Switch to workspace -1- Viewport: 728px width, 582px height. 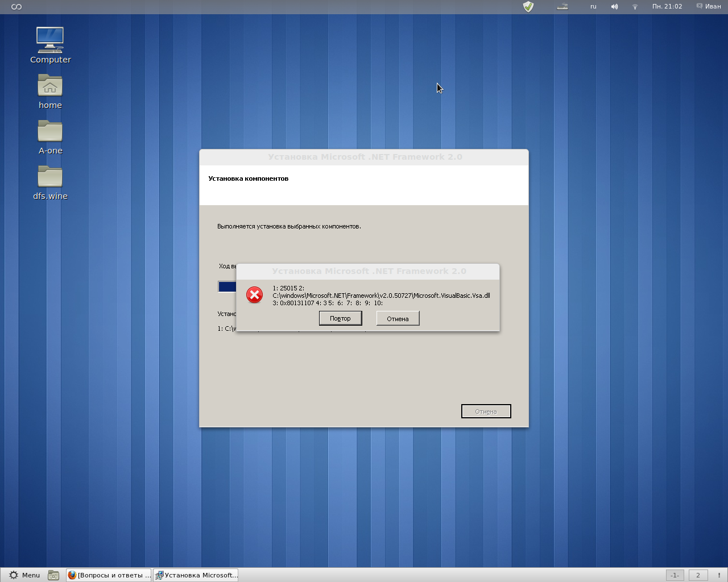(675, 575)
